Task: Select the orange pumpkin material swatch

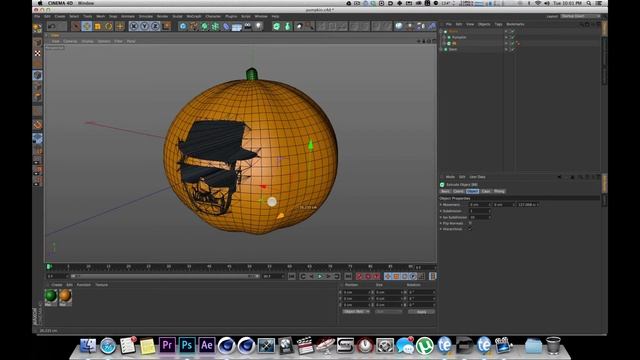Action: pyautogui.click(x=65, y=296)
